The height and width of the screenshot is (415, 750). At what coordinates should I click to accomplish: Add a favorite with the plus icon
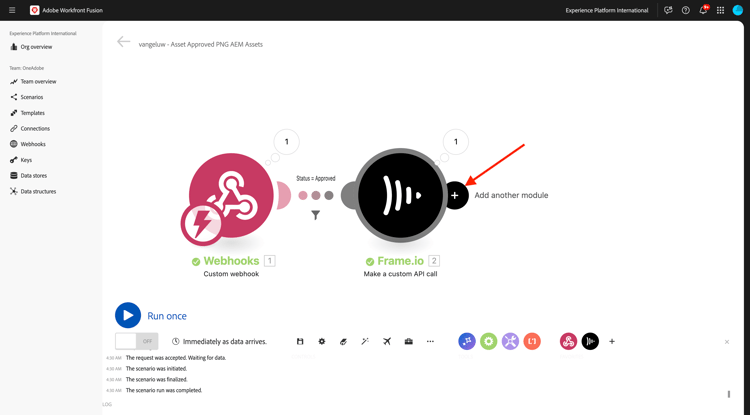point(612,341)
